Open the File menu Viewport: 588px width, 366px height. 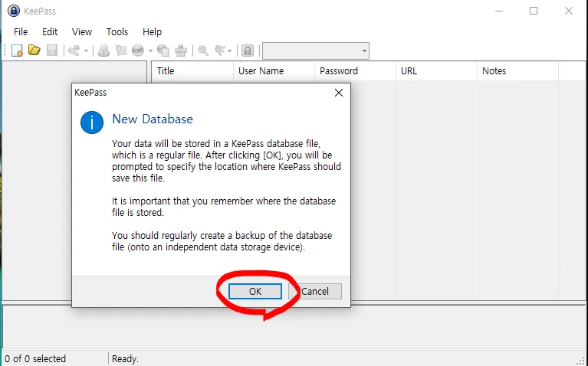21,32
